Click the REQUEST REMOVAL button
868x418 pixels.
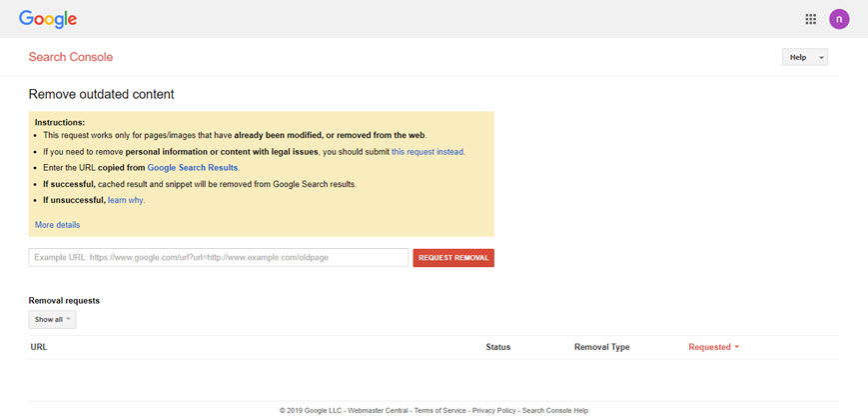[453, 258]
